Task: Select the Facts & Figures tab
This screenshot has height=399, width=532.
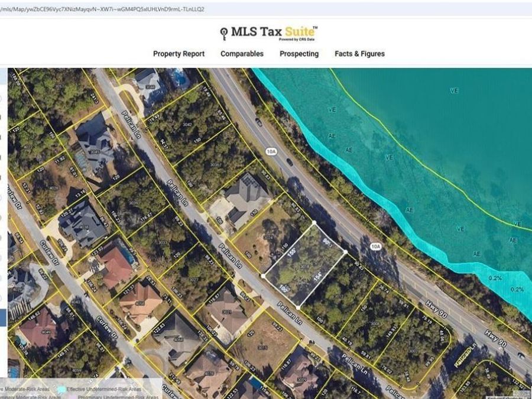Action: click(x=359, y=54)
